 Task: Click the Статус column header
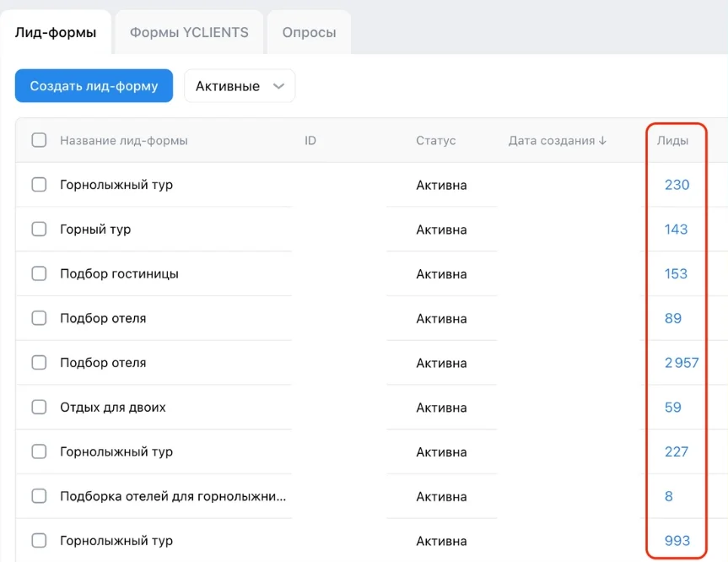[x=435, y=140]
